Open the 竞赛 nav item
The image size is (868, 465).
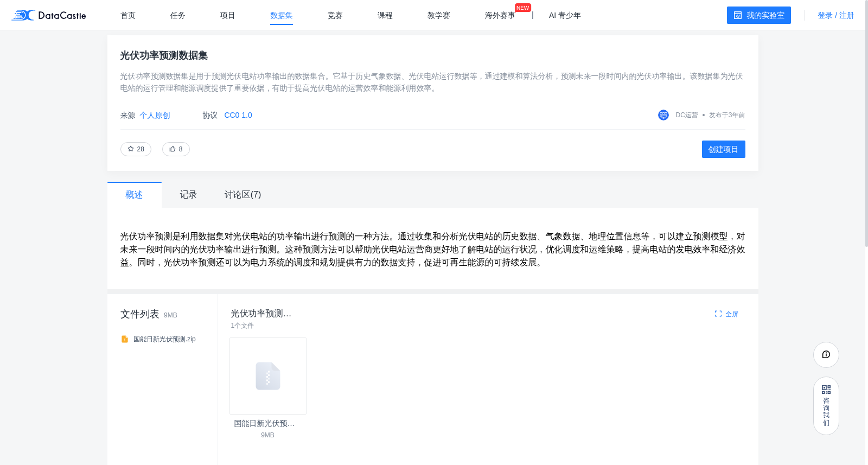tap(335, 16)
